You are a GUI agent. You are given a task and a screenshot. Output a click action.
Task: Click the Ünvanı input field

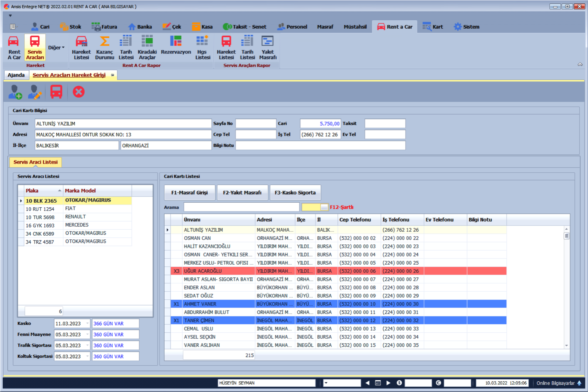pos(123,124)
